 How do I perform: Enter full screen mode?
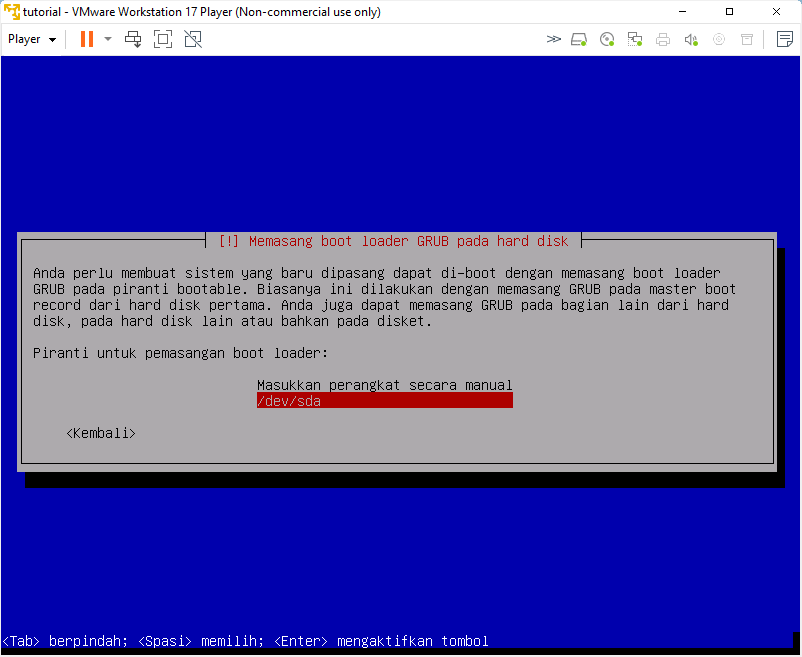pyautogui.click(x=163, y=39)
